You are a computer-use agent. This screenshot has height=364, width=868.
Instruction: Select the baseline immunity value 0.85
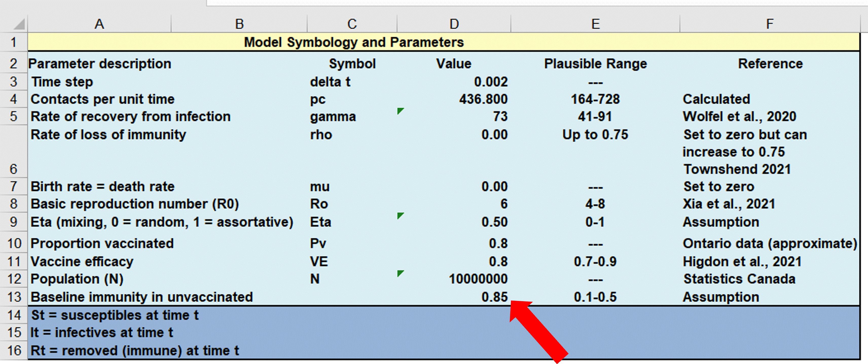tap(494, 297)
